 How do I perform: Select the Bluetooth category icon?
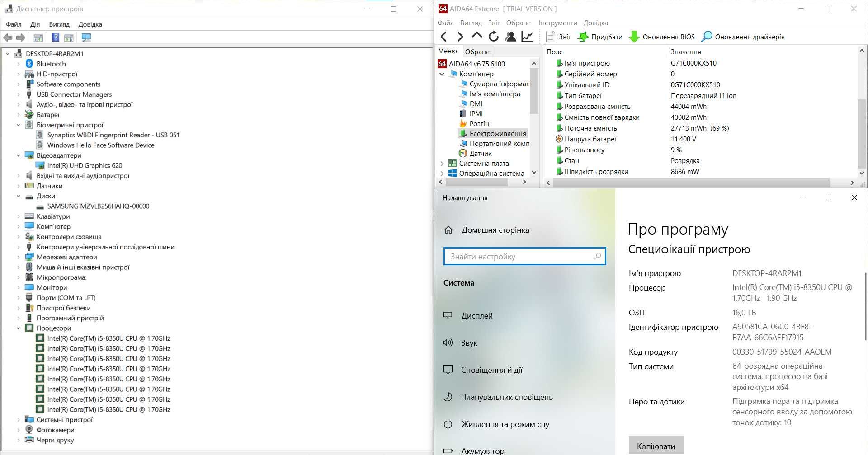(29, 64)
